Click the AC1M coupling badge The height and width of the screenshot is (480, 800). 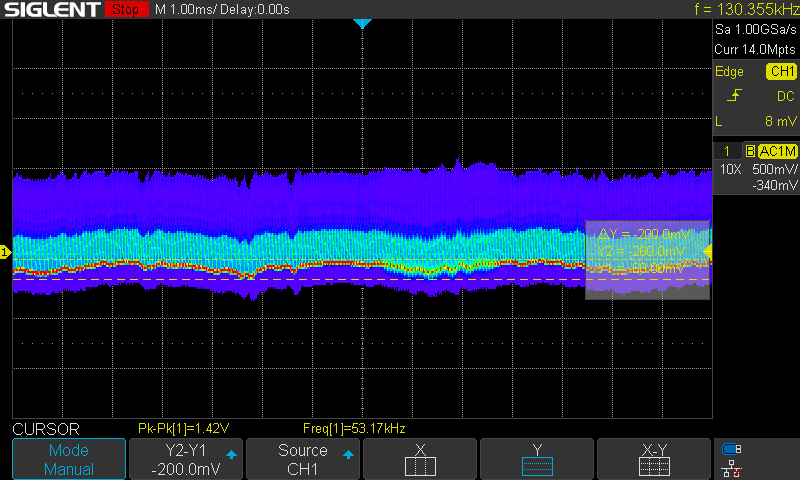tap(777, 151)
